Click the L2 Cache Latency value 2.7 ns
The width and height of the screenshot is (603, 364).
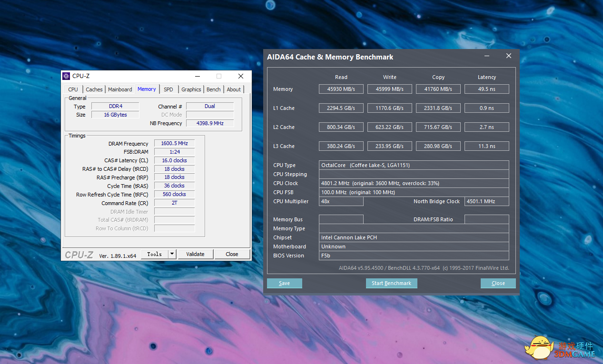pos(487,127)
